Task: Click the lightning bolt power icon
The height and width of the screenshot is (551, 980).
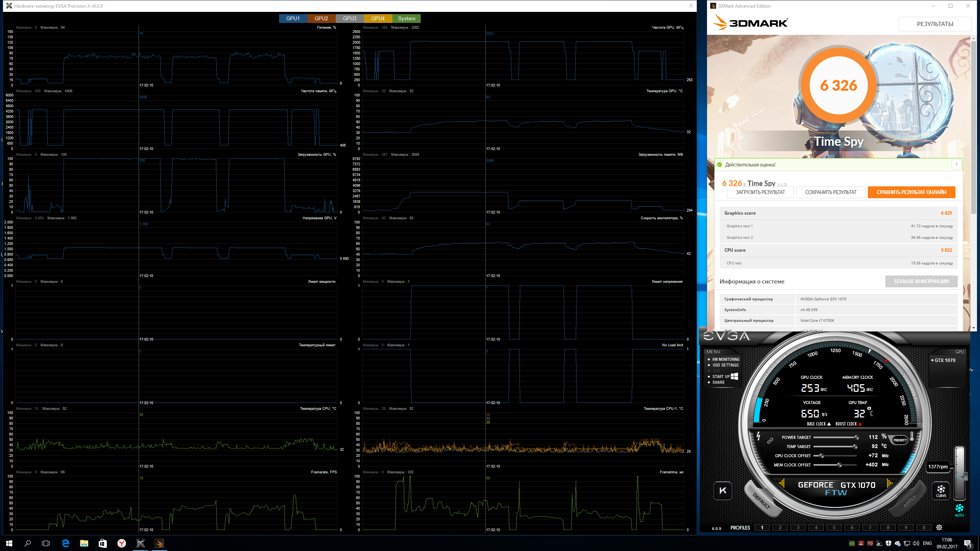Action: pos(758,436)
